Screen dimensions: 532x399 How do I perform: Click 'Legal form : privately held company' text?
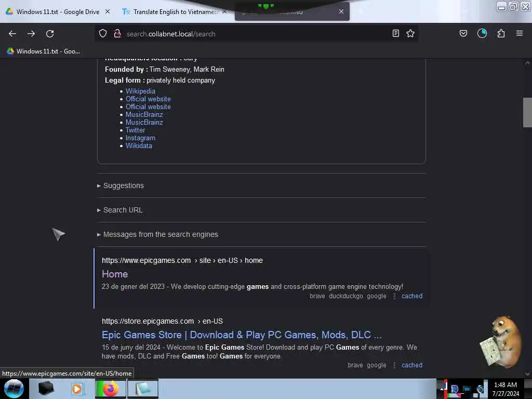tap(160, 81)
